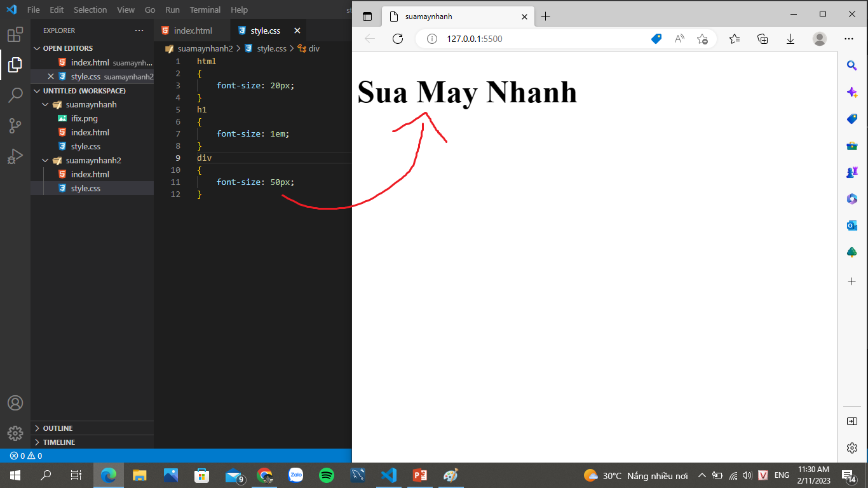Open a new tab in Edge
This screenshot has width=868, height=488.
[545, 16]
